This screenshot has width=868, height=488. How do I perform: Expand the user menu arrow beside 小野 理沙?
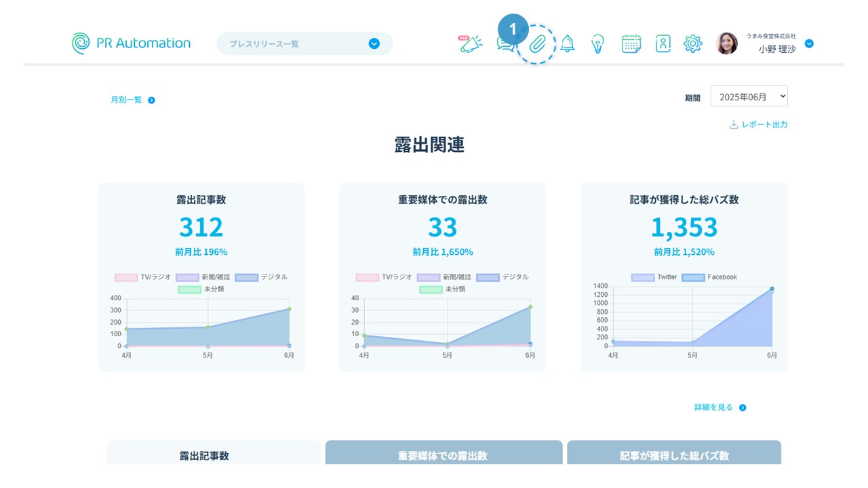[808, 44]
